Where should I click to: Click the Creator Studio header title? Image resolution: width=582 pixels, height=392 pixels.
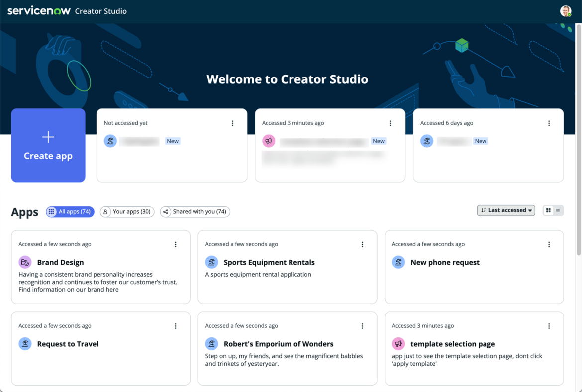(x=100, y=11)
